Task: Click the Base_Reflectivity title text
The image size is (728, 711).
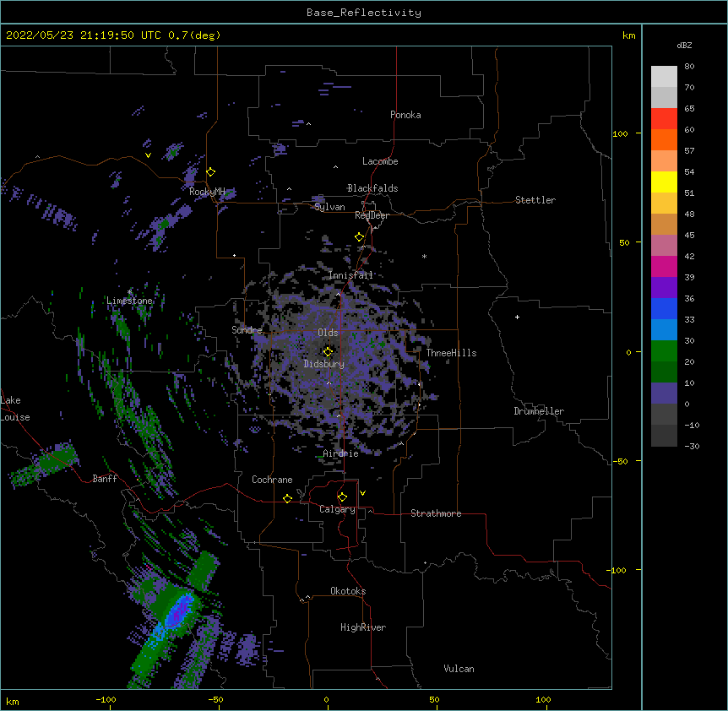Action: 364,13
